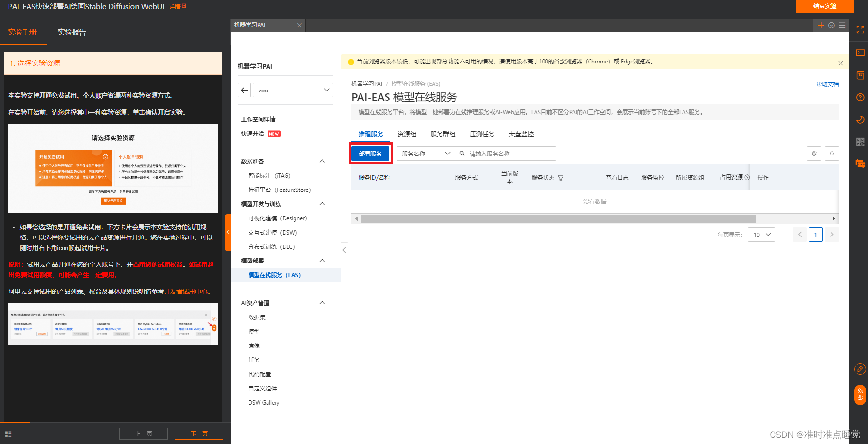Open 智能标注 (iTAG) menu item
Viewport: 868px width, 444px height.
click(x=269, y=175)
